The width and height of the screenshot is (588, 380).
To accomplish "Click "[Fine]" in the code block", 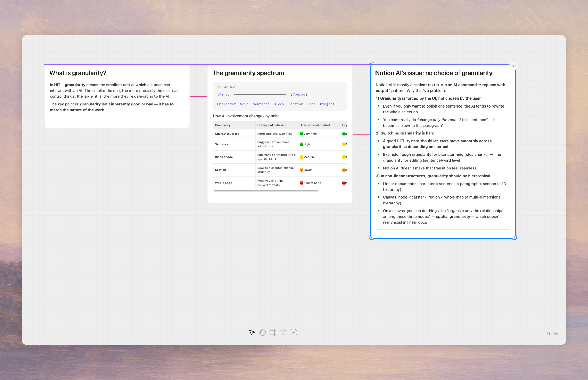I will point(223,95).
